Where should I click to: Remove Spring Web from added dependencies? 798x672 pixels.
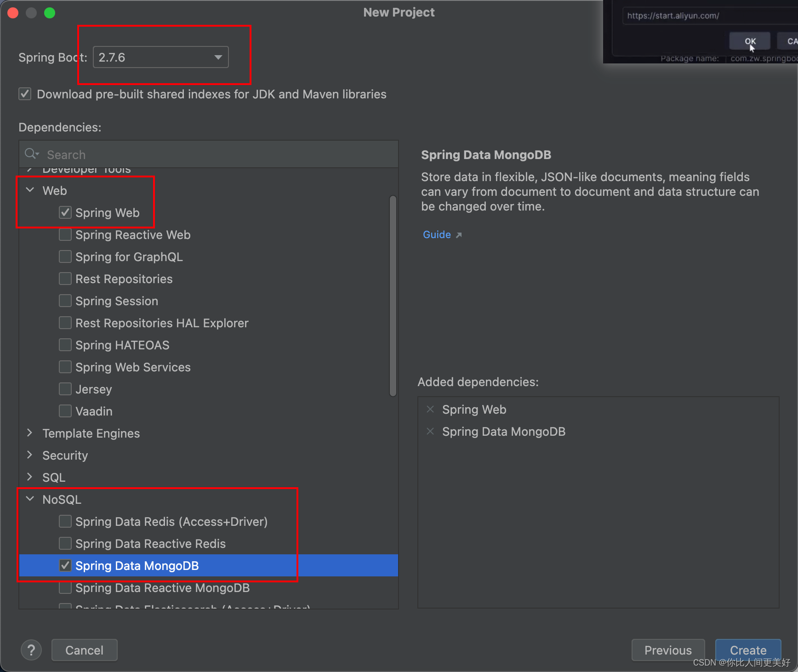point(430,409)
